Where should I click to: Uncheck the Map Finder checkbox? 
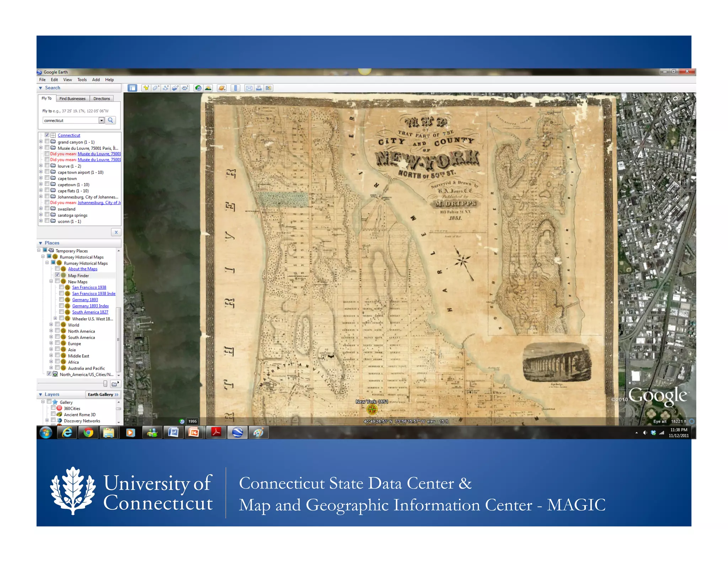57,275
